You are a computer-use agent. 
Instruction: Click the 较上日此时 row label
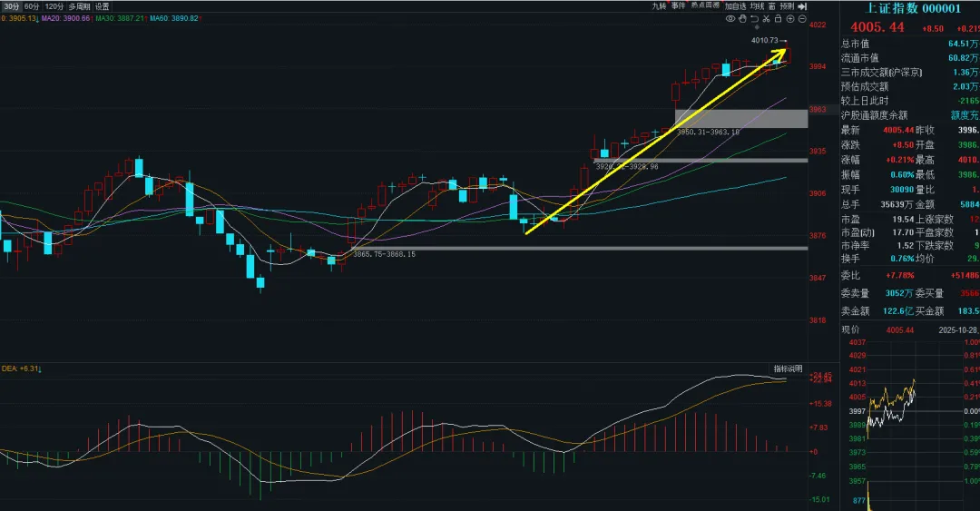click(x=865, y=102)
